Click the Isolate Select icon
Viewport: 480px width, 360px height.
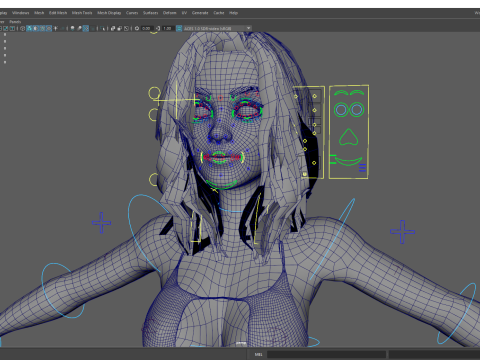(x=102, y=28)
